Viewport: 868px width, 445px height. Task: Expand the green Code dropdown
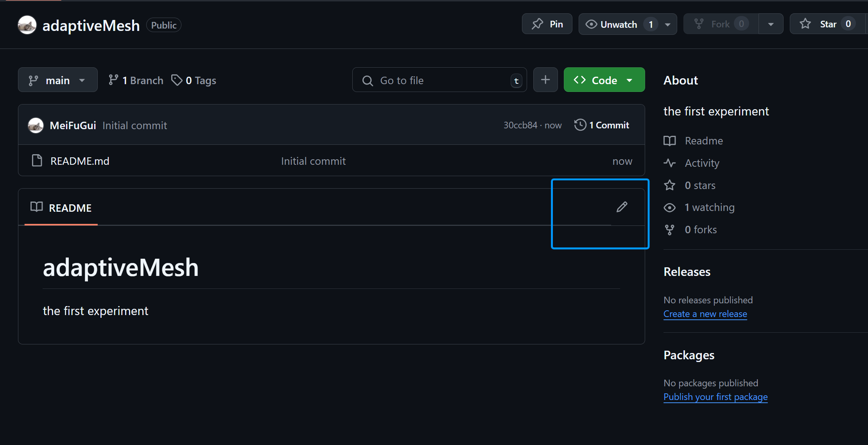coord(604,80)
